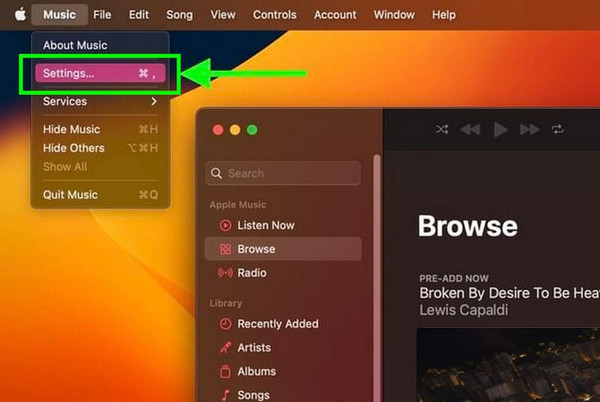Image resolution: width=600 pixels, height=402 pixels.
Task: Open the Controls menu
Action: [x=274, y=15]
